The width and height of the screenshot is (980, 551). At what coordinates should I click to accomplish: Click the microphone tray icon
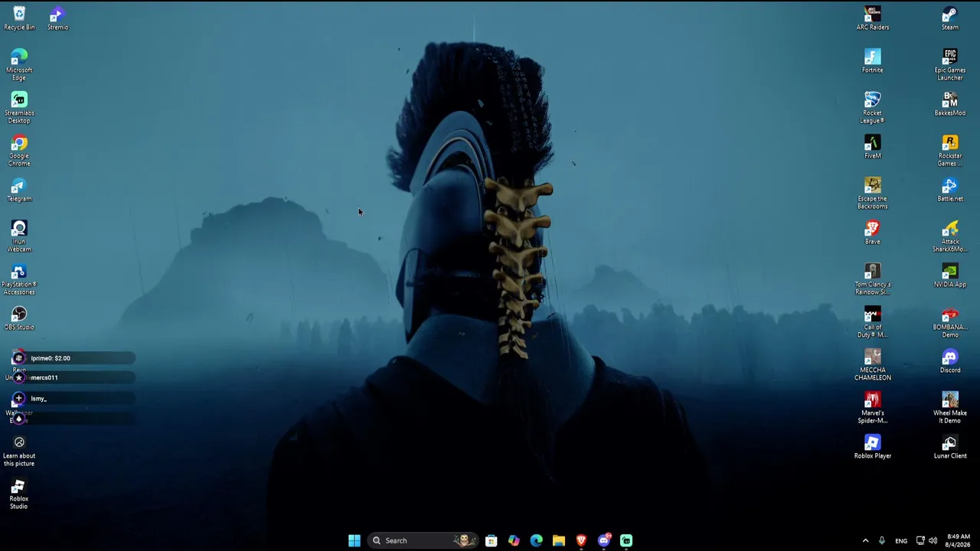[882, 540]
